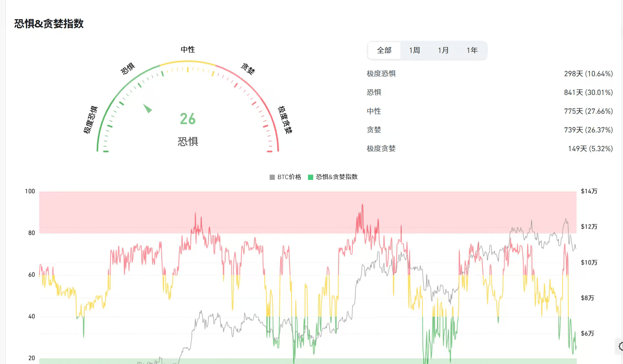
Task: Click the gray BTC价格 legend square
Action: click(x=272, y=177)
